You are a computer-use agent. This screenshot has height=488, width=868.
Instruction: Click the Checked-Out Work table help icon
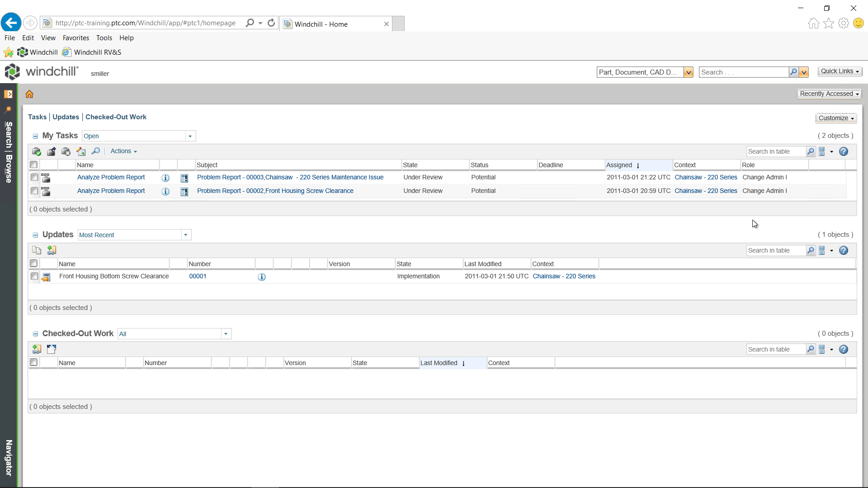point(844,349)
